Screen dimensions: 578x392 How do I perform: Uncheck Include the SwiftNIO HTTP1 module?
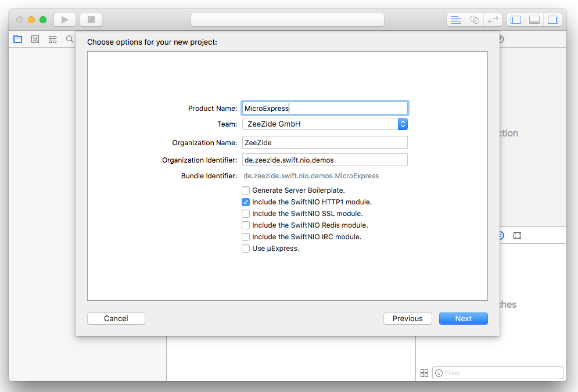(x=246, y=202)
